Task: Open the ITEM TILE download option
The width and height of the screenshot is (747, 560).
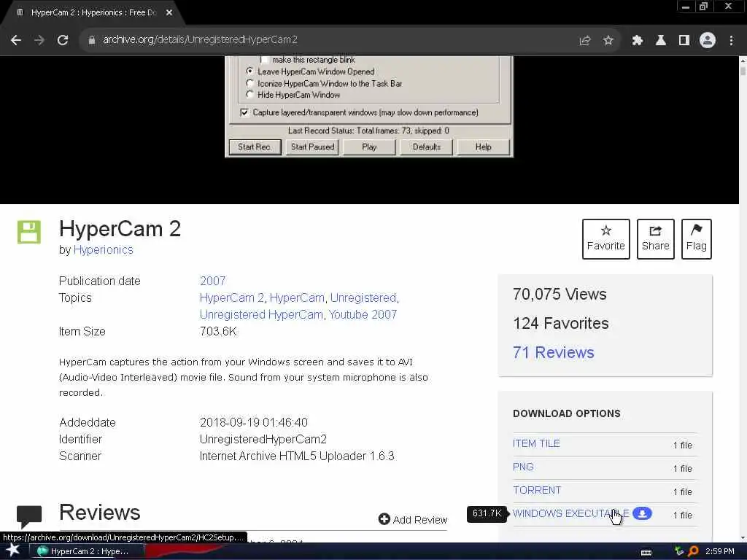Action: [x=536, y=443]
